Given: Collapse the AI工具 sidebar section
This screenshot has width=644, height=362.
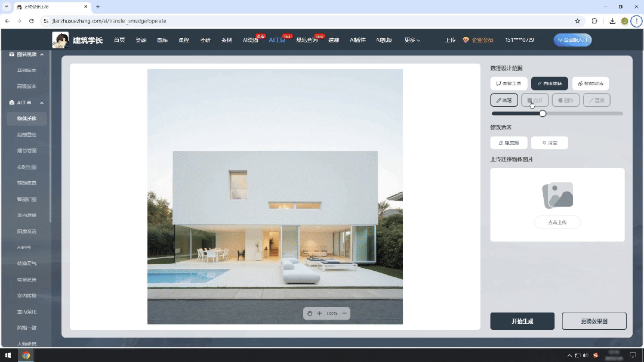Looking at the screenshot, I should tap(42, 103).
